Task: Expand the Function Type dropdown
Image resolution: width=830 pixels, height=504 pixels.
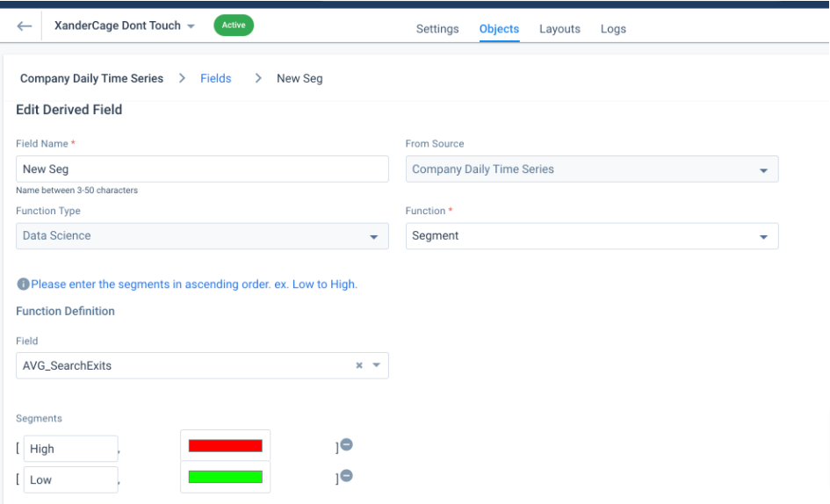Action: (x=202, y=236)
